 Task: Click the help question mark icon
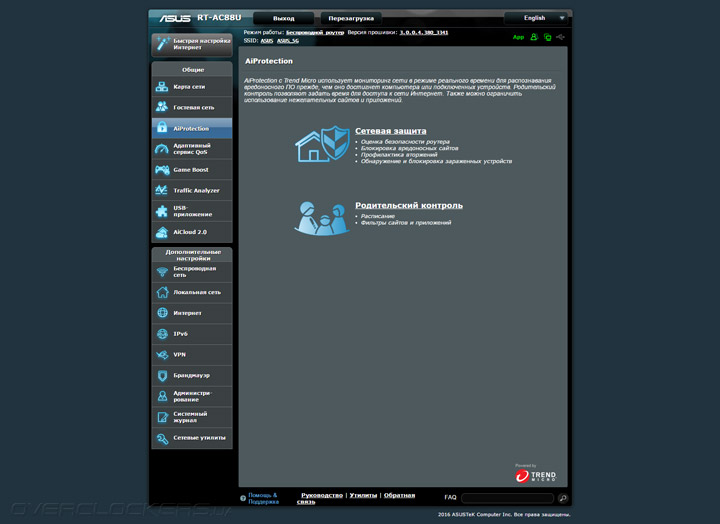coord(243,498)
